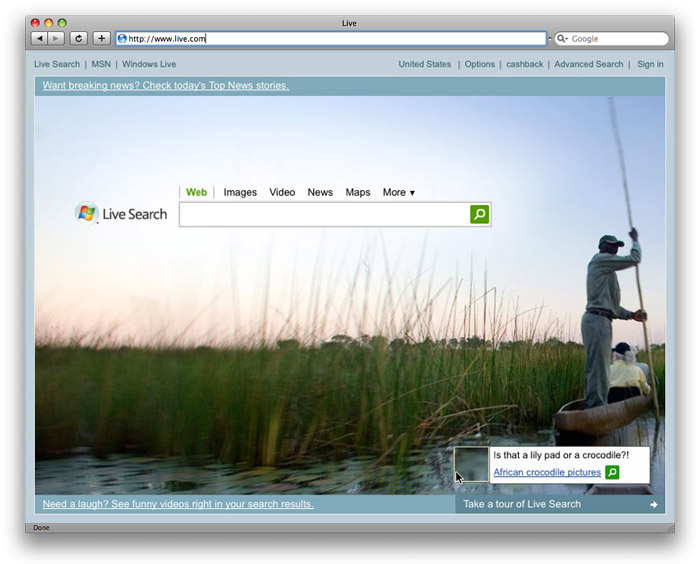700x564 pixels.
Task: Change region via the United States link
Action: (425, 64)
